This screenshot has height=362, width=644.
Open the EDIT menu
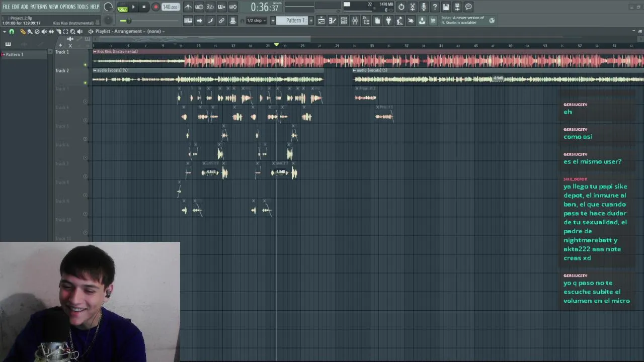pos(16,7)
